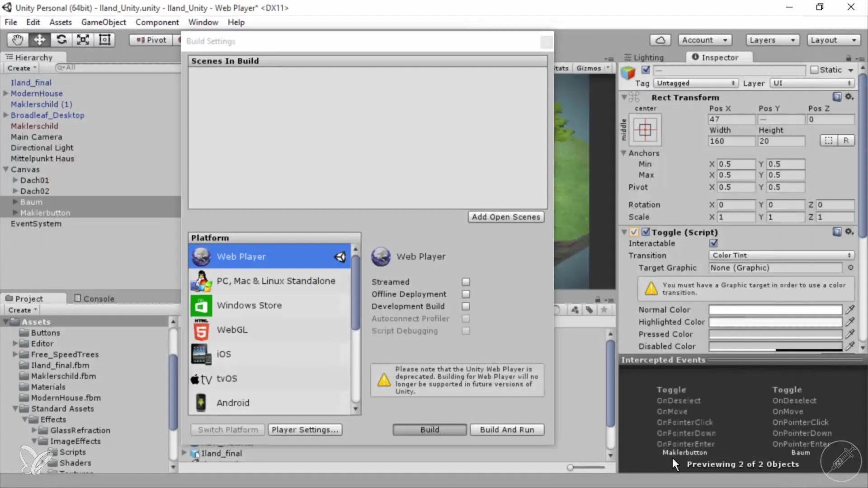Open the Tag dropdown showing Untagged
868x488 pixels.
pos(695,83)
